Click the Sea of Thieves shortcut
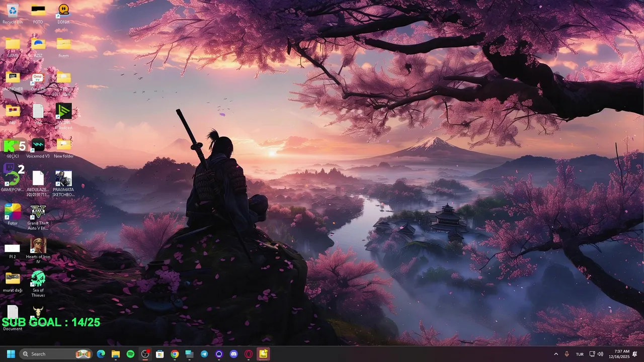644x362 pixels. point(38,284)
